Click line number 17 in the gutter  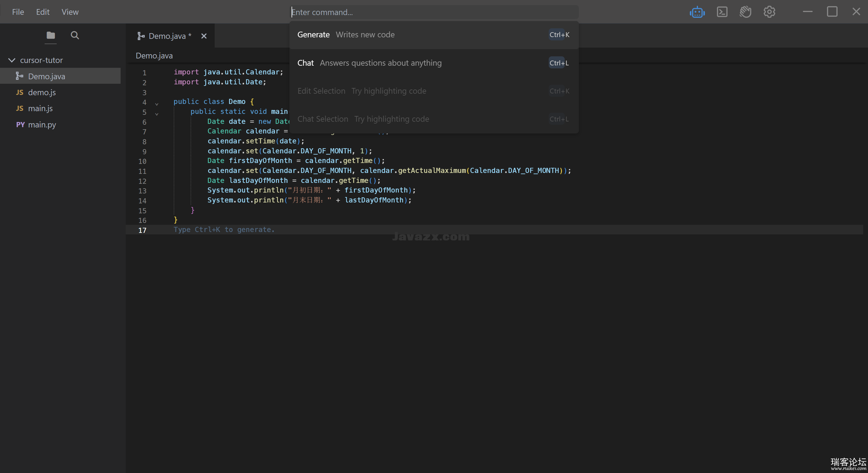point(142,230)
